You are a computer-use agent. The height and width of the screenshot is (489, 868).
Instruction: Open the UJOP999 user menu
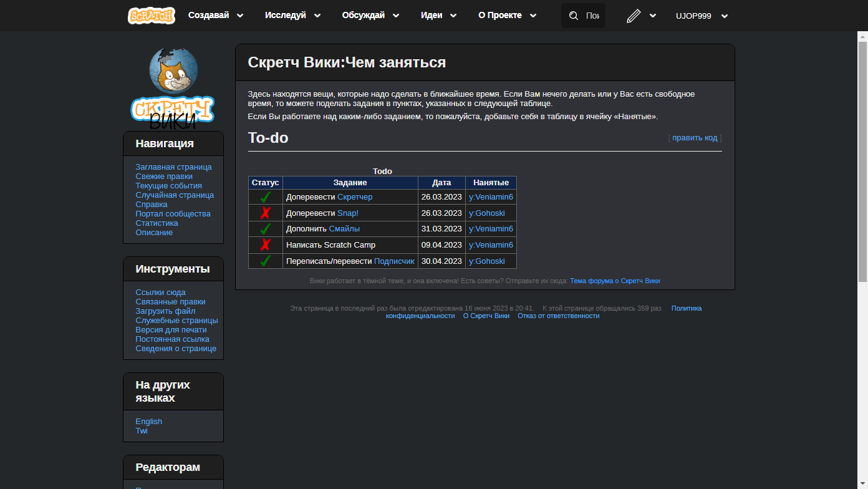[702, 16]
